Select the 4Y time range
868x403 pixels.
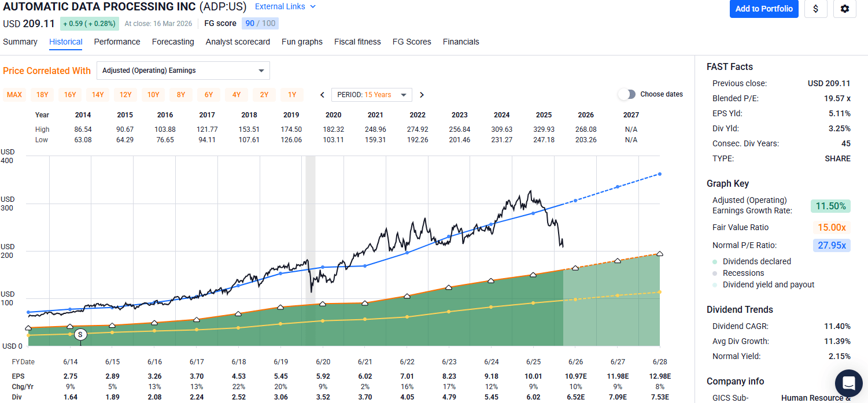click(x=237, y=95)
